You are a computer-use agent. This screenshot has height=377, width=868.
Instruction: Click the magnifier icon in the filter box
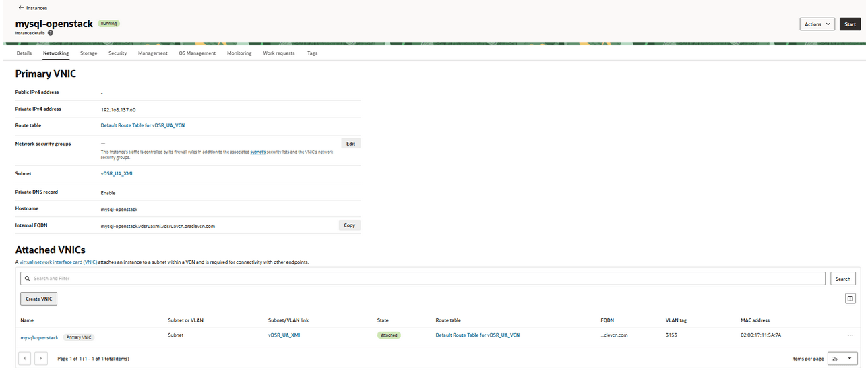(x=27, y=278)
